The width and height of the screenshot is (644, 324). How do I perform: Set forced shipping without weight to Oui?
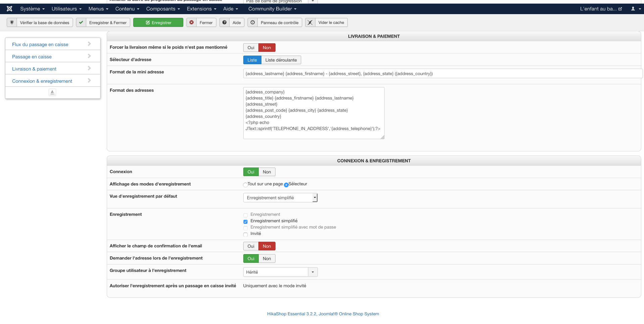click(x=251, y=48)
